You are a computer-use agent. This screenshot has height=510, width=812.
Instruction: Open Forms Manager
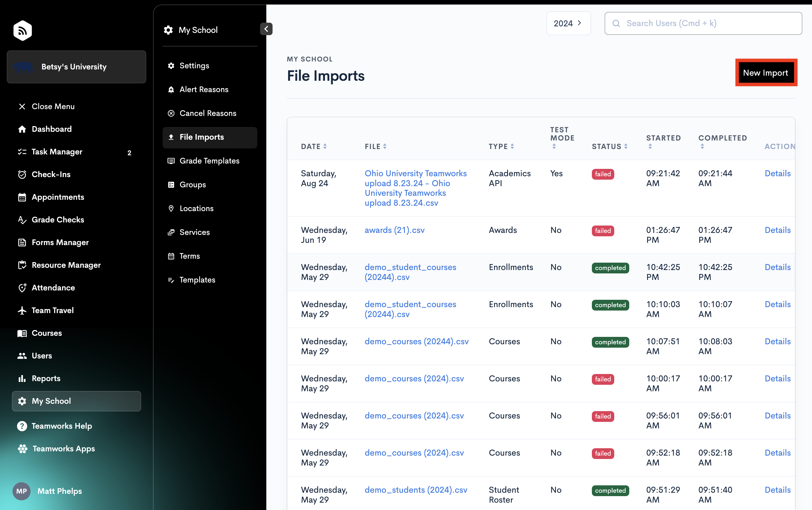60,242
